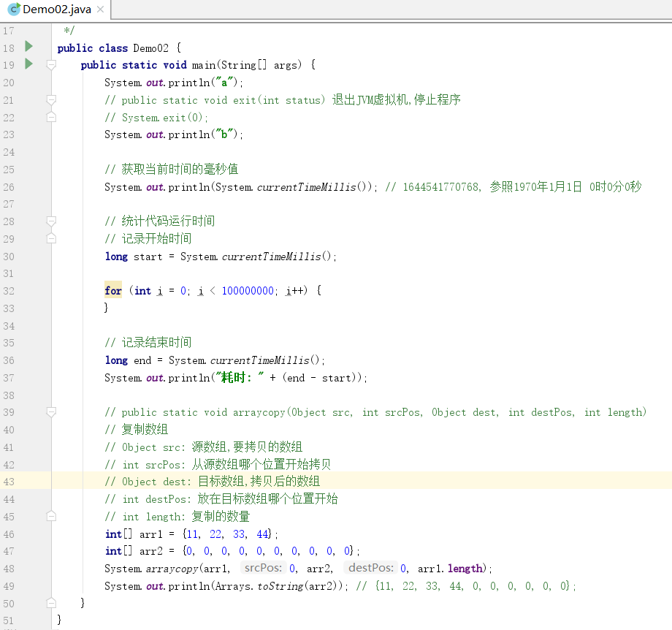Click the destPos: parameter hint

371,568
